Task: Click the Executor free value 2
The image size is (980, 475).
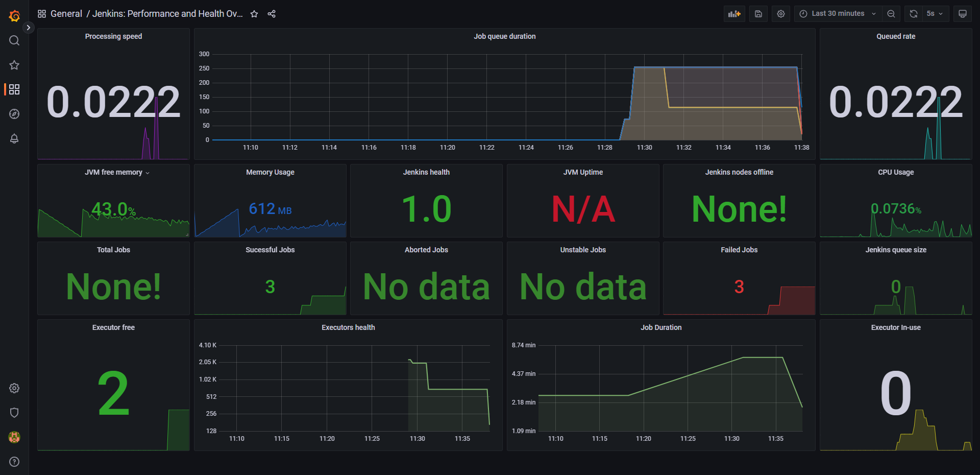Action: click(x=113, y=393)
